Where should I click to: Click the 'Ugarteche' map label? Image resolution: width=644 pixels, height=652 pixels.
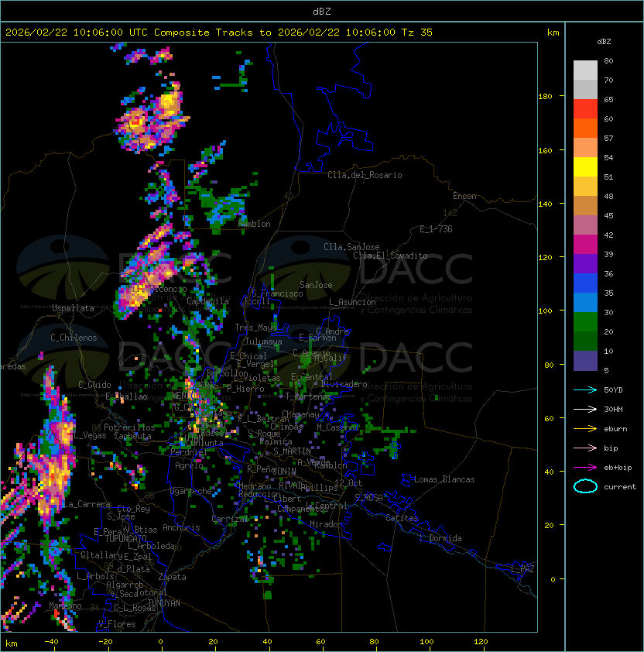click(x=191, y=491)
